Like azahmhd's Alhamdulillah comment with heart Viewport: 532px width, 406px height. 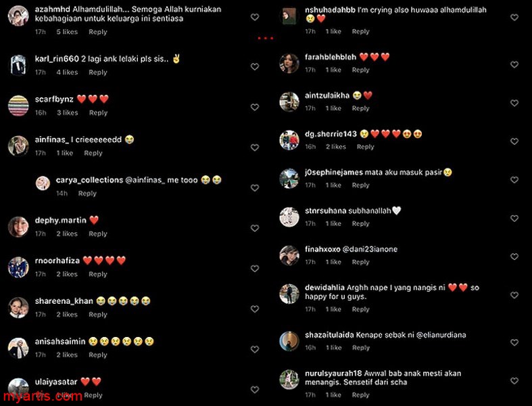pos(255,17)
